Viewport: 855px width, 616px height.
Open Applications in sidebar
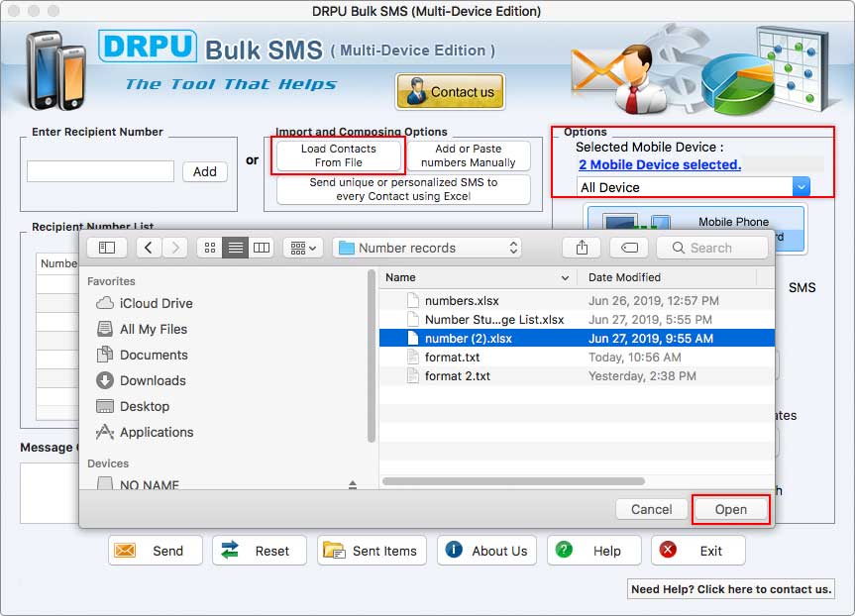pos(145,433)
